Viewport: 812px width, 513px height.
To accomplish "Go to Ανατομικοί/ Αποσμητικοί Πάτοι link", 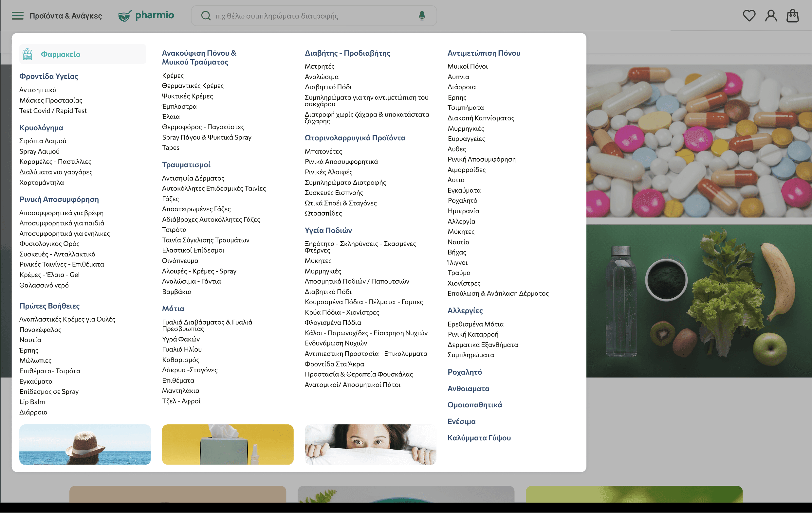I will 352,384.
